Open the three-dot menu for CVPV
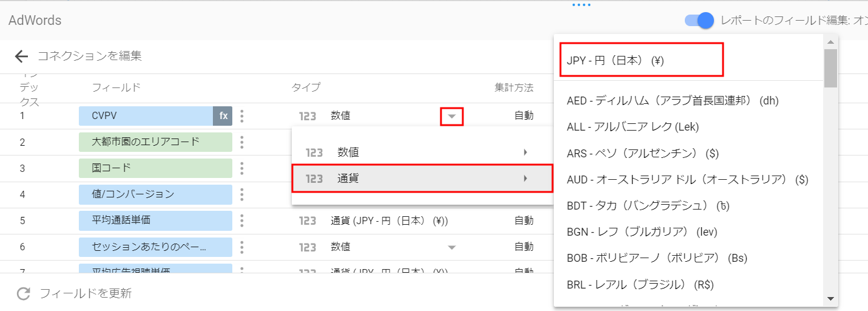The image size is (868, 311). [x=242, y=116]
